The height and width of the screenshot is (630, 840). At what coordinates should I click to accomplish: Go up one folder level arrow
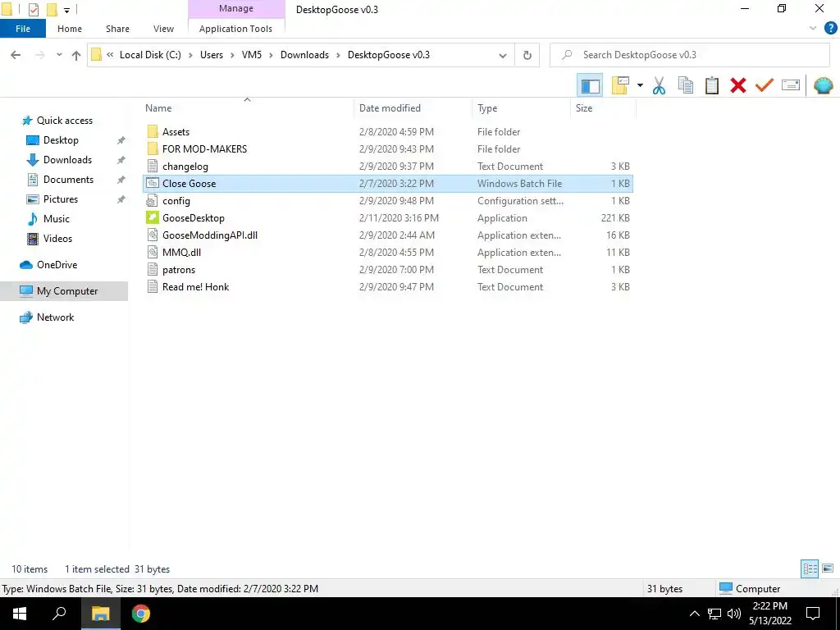click(76, 55)
